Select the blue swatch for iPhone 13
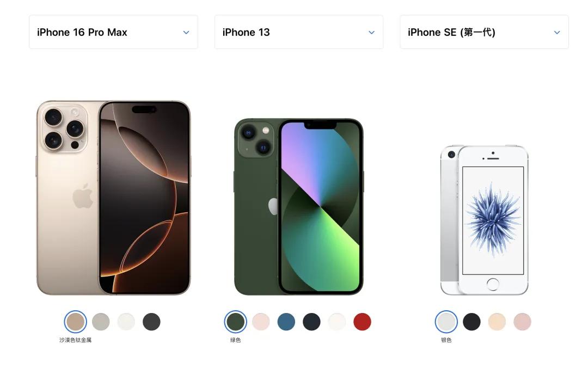Screen dimensions: 588x381 (286, 322)
